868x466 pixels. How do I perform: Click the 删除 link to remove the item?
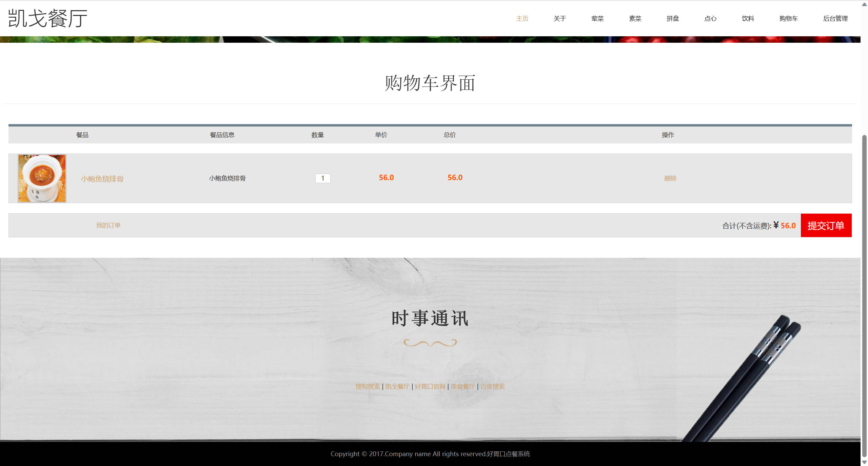tap(670, 178)
